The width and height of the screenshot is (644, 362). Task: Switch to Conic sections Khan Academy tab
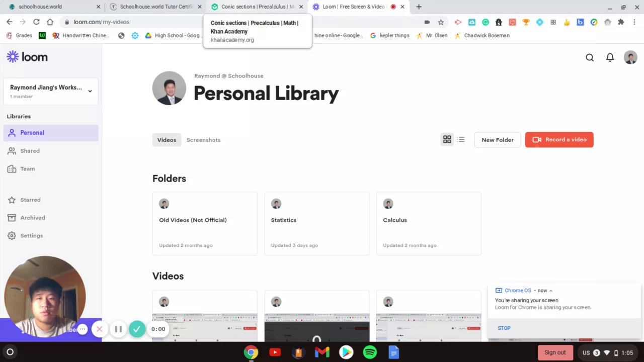257,7
